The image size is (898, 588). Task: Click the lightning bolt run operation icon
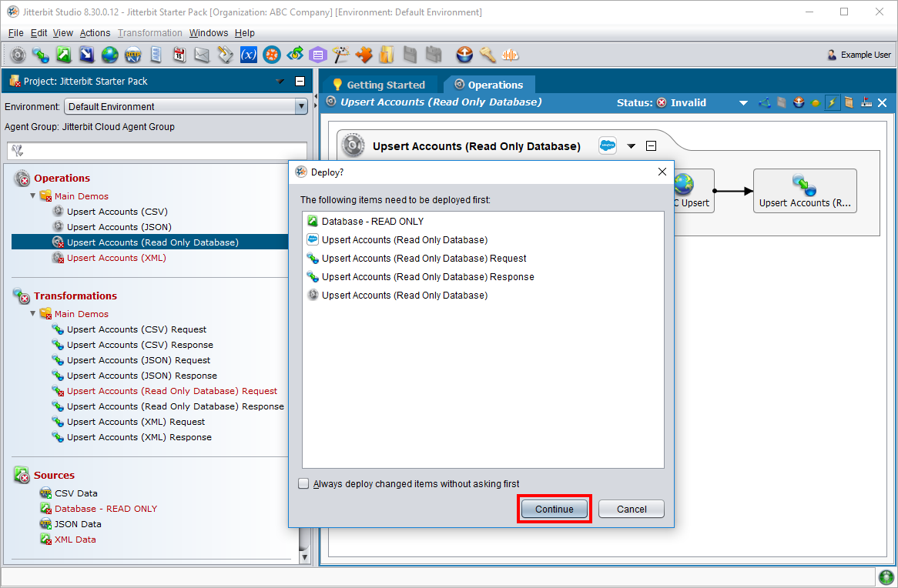832,102
